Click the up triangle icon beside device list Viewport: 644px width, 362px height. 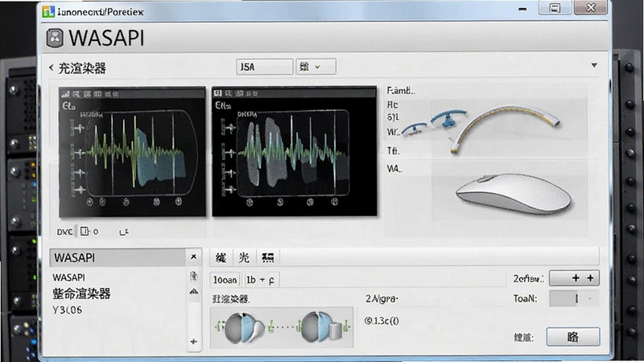coord(194,292)
